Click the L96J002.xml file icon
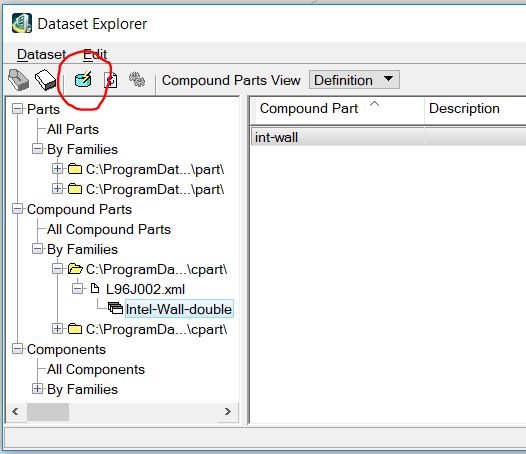The width and height of the screenshot is (526, 454). [x=95, y=288]
